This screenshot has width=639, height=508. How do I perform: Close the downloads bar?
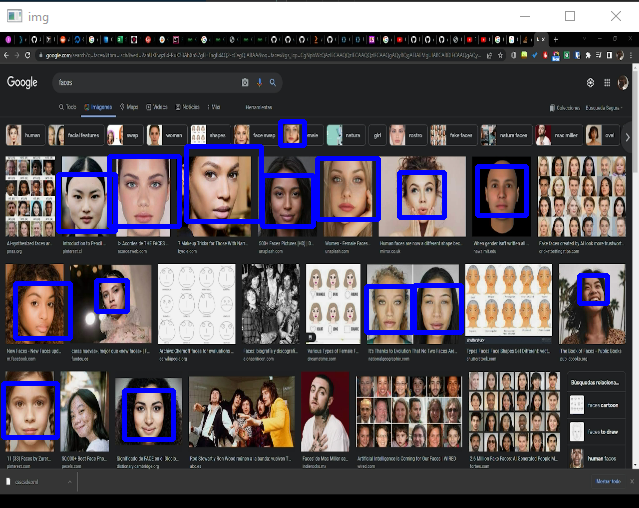(x=632, y=482)
